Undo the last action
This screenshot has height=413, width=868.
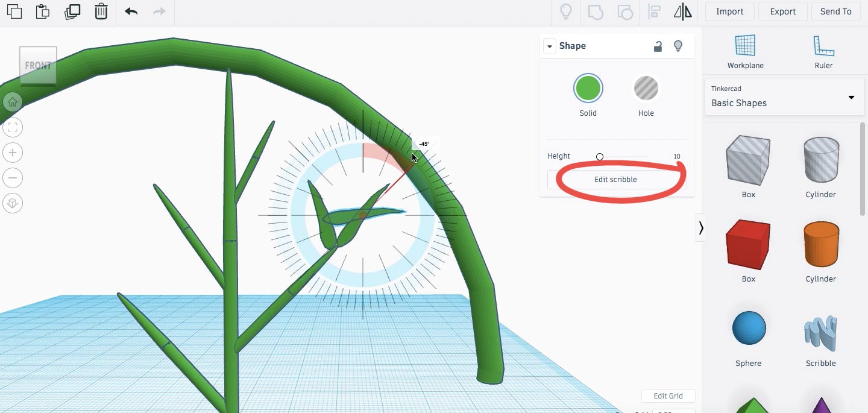[131, 11]
